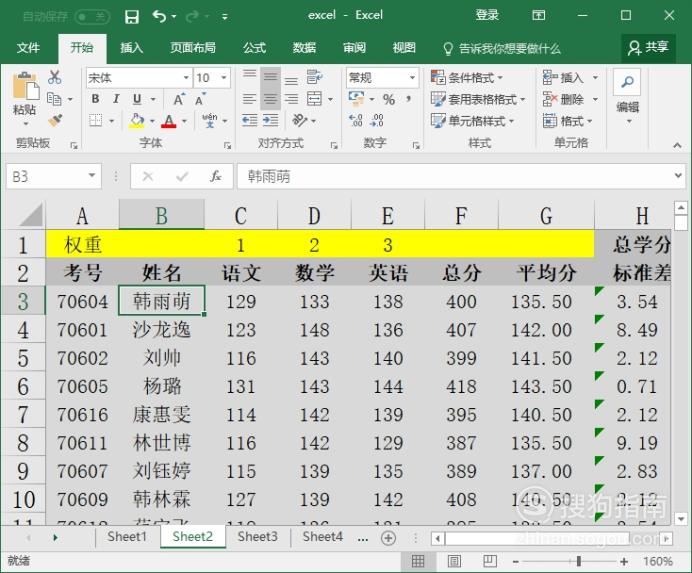Viewport: 692px width, 573px height.
Task: Click the 告诉我你想要做什么 search box
Action: pyautogui.click(x=502, y=48)
